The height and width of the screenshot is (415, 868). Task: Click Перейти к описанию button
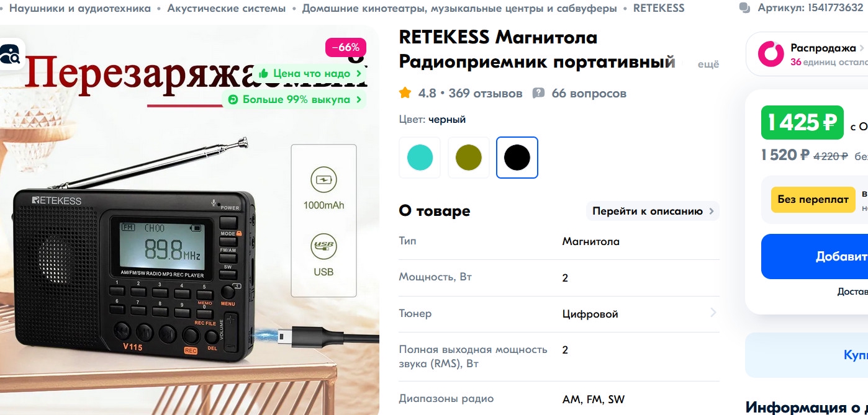point(653,211)
